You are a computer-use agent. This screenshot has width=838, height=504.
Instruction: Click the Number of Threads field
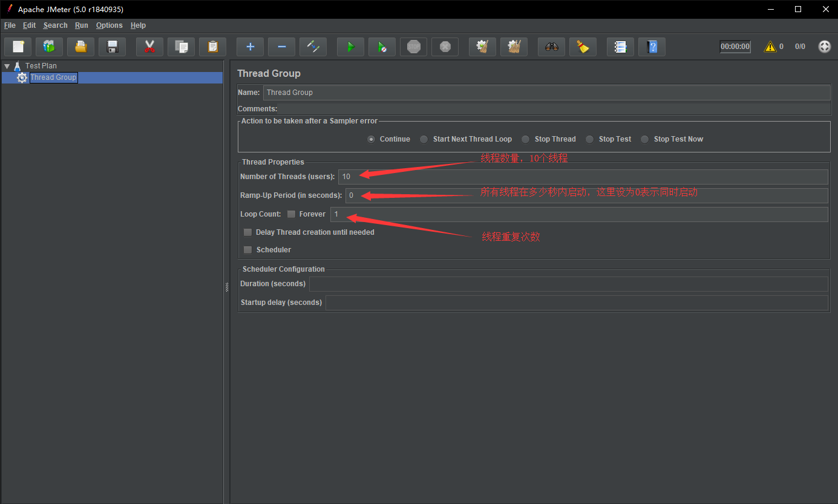(x=583, y=177)
